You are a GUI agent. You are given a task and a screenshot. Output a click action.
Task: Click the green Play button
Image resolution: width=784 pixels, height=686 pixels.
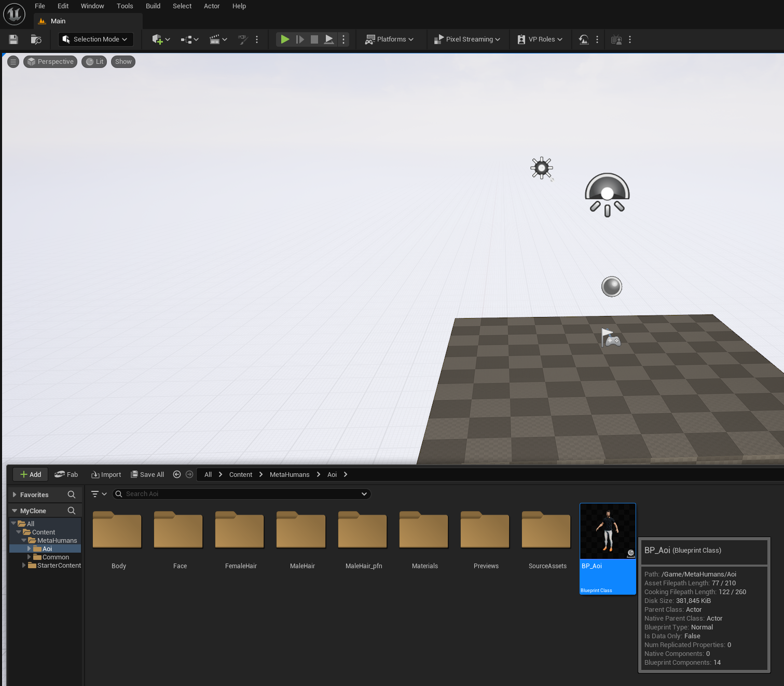pos(285,39)
